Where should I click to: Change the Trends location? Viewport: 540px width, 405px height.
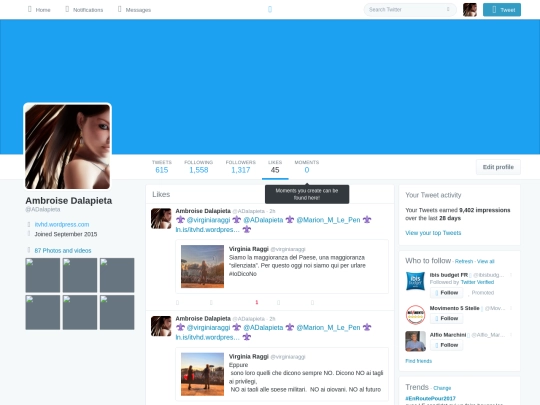pos(442,388)
